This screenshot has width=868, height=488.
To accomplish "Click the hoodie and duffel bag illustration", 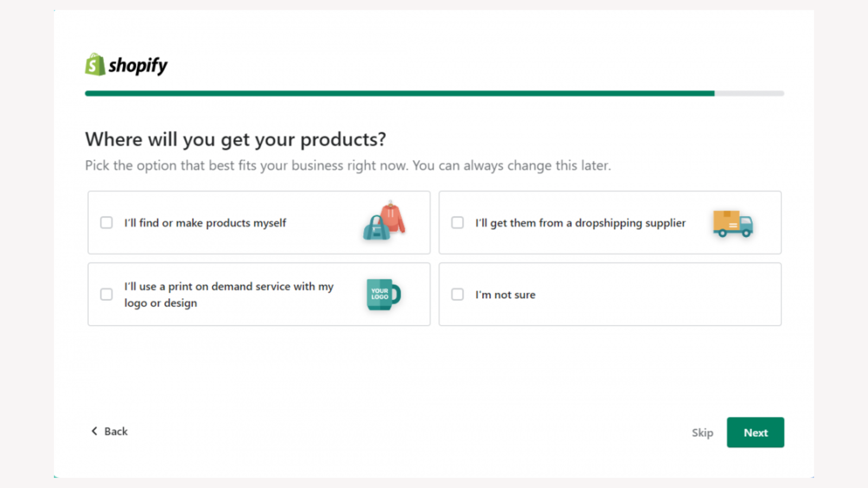I will click(x=385, y=221).
